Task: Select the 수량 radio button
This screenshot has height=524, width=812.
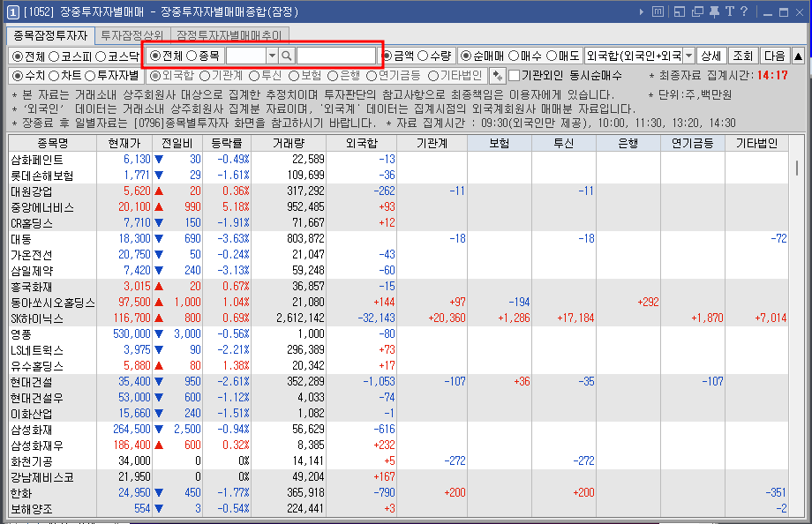Action: tap(423, 56)
